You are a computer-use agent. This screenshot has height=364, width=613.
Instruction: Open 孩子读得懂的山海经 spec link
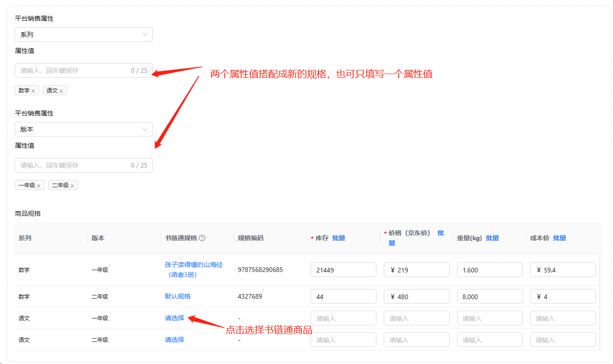coord(194,270)
